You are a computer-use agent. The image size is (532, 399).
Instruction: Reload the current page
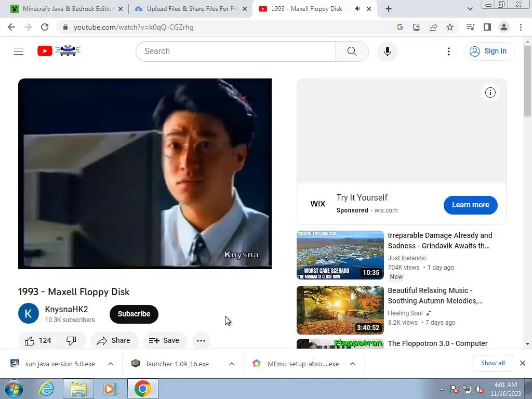(x=45, y=27)
